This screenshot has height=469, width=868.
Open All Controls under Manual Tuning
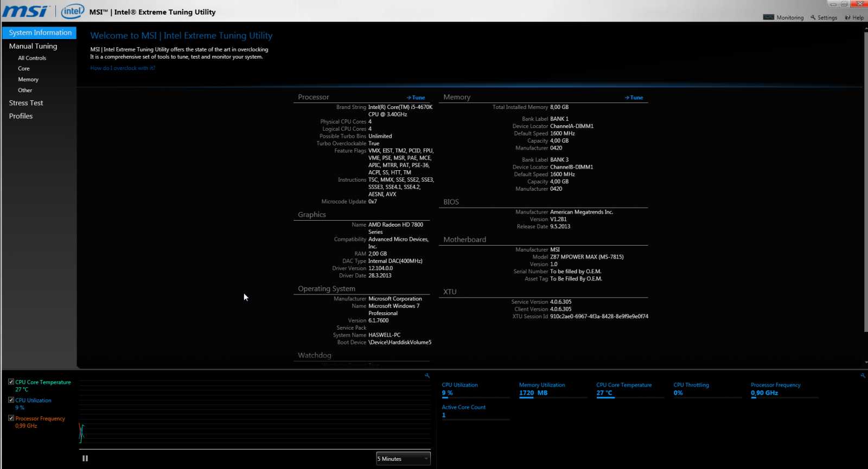[32, 58]
